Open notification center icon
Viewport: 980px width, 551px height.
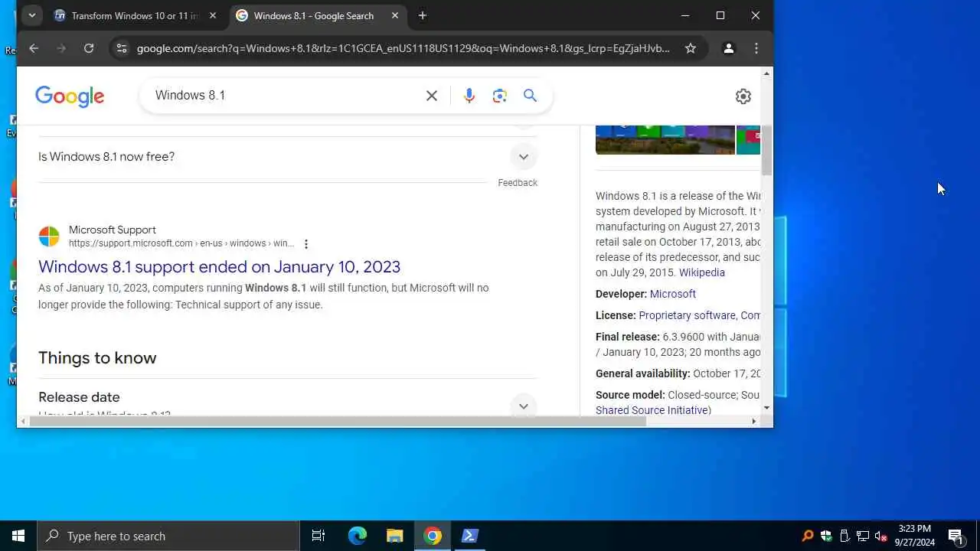coord(955,536)
